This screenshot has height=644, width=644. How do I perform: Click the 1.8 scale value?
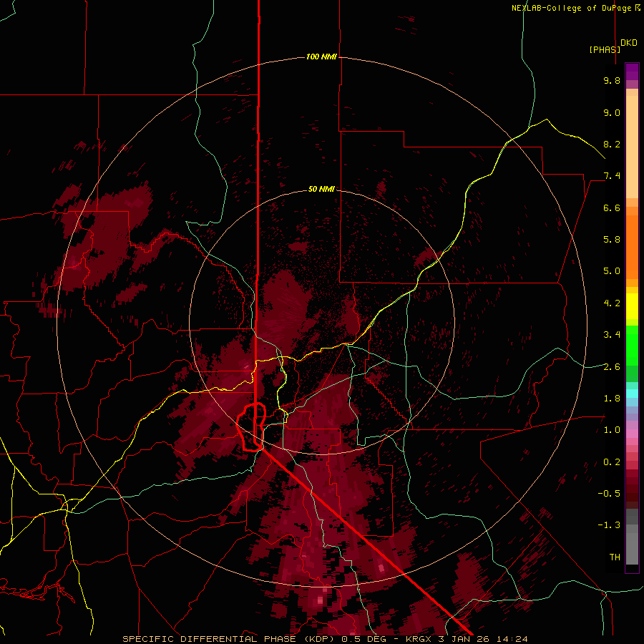point(612,399)
